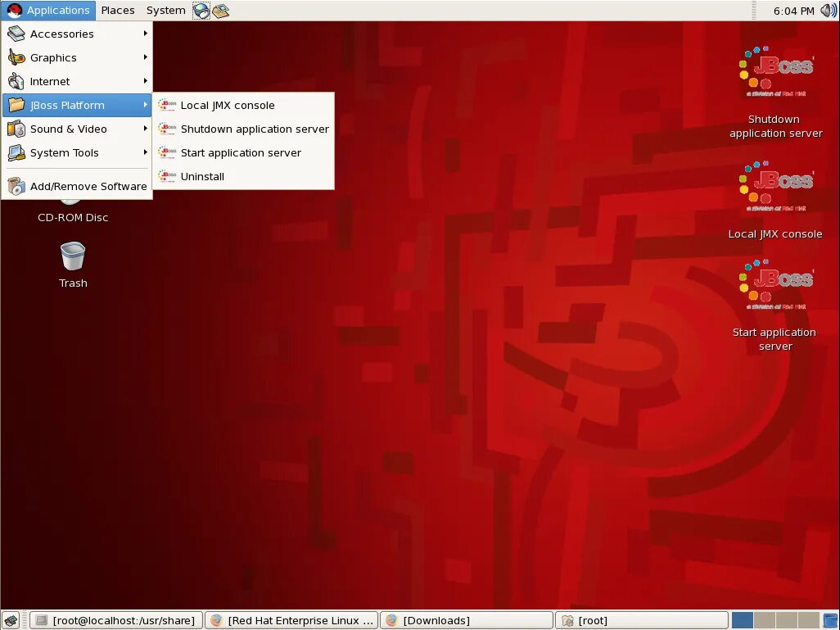
Task: Switch to the Downloads window in taskbar
Action: coord(467,620)
